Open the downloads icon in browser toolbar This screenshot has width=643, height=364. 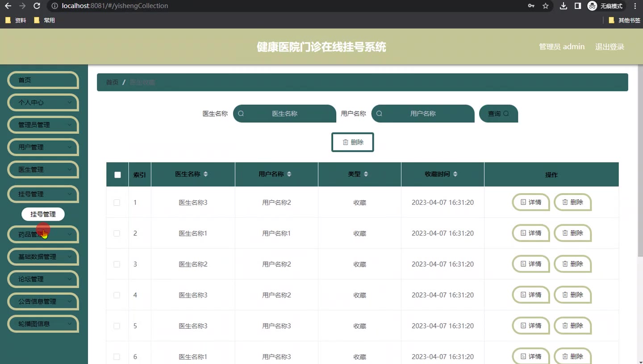click(x=564, y=6)
